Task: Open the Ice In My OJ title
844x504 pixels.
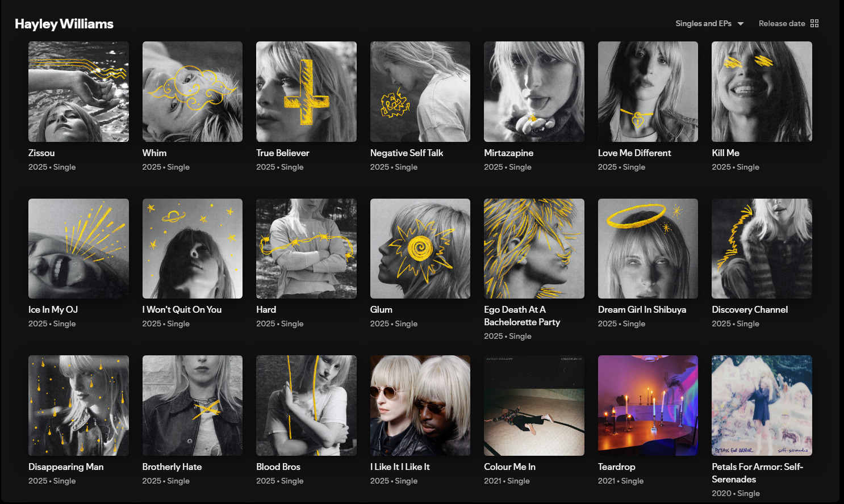Action: [53, 309]
